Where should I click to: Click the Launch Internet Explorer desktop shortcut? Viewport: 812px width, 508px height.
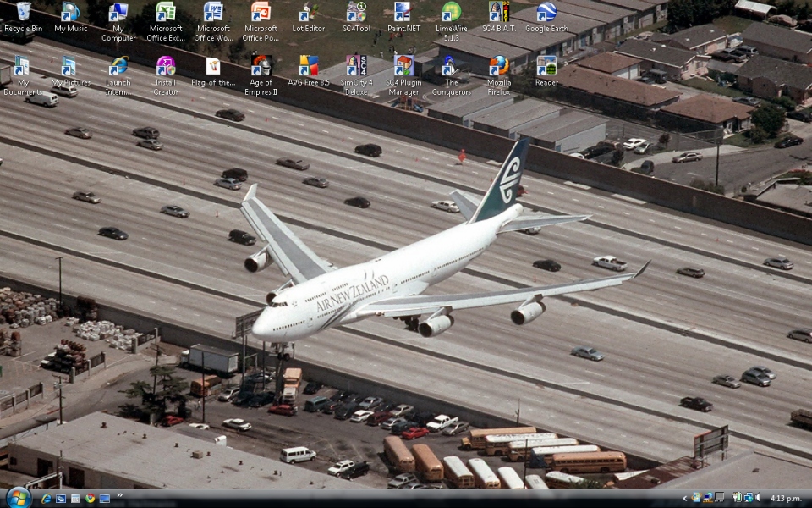click(x=118, y=75)
